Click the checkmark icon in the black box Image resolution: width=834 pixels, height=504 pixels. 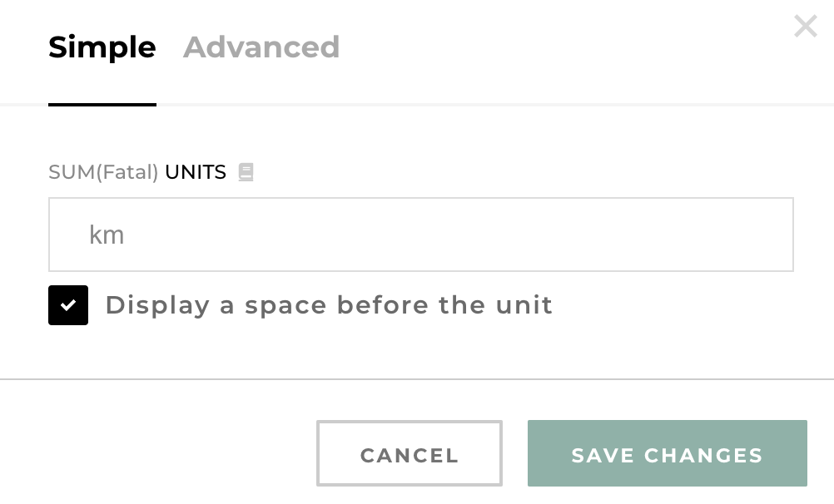[68, 304]
